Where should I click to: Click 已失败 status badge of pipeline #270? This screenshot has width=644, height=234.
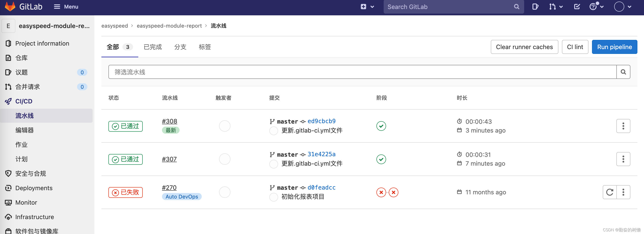coord(126,193)
